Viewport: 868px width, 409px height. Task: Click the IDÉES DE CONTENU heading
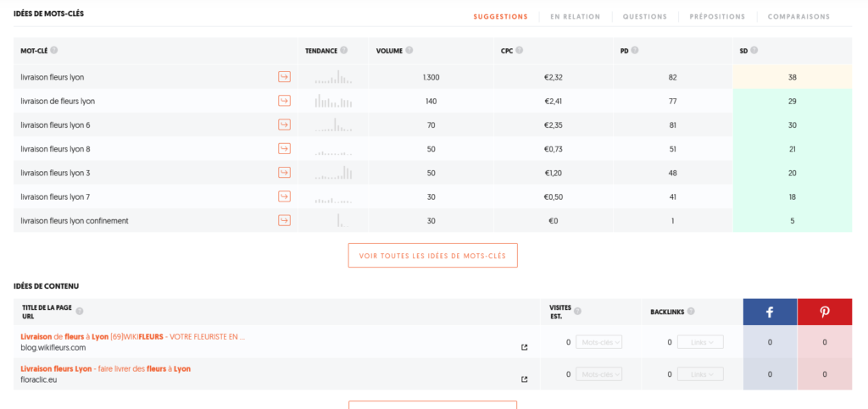[x=46, y=286]
